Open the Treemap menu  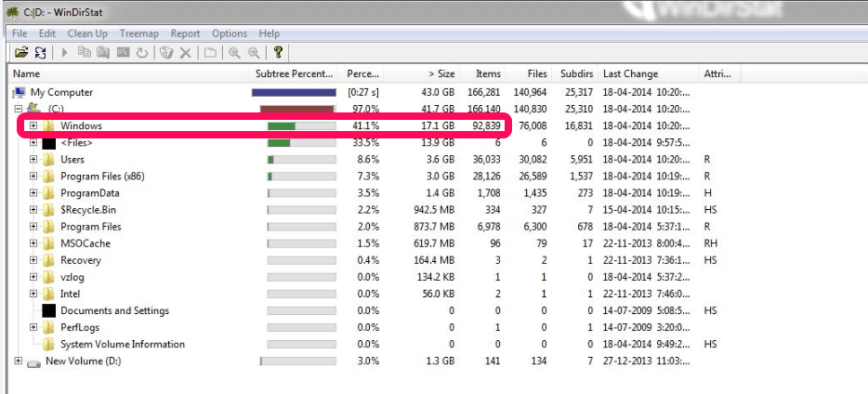pyautogui.click(x=139, y=33)
